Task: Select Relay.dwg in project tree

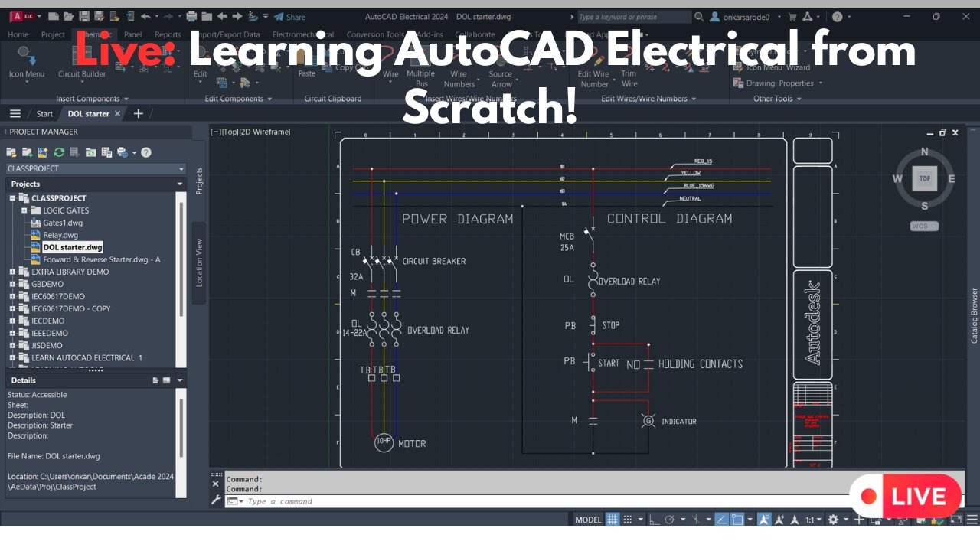Action: click(x=60, y=235)
